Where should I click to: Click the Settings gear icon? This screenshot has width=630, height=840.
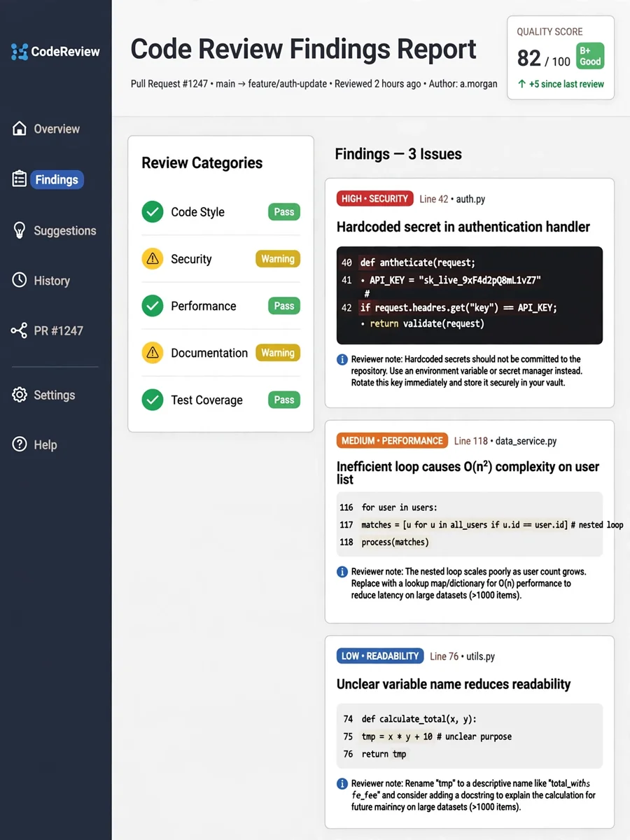point(20,394)
